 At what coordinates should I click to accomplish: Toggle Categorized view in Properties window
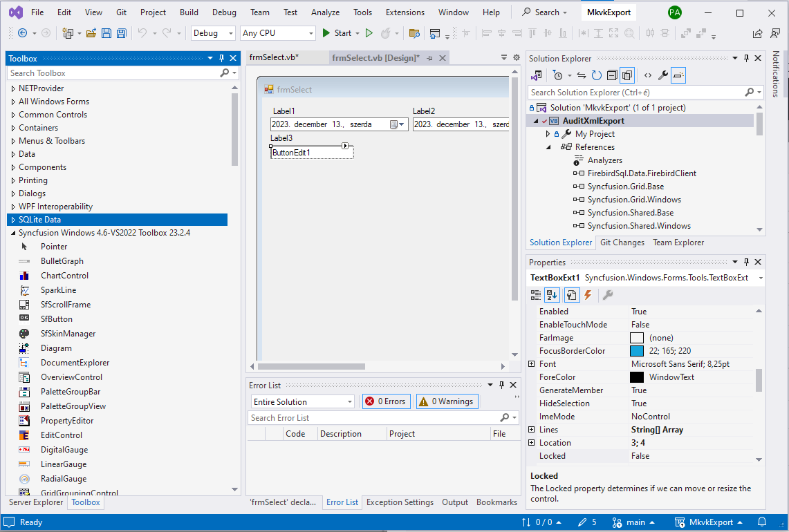(536, 295)
